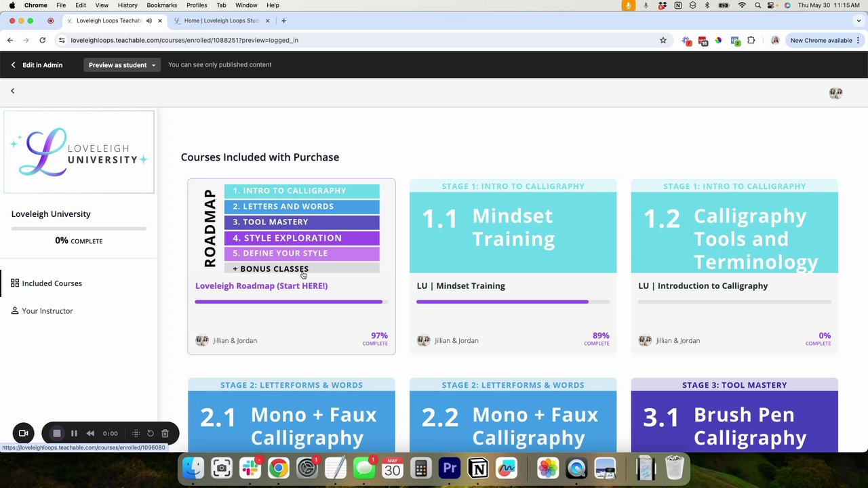Click the Included Courses grid icon
This screenshot has height=488, width=868.
point(15,283)
